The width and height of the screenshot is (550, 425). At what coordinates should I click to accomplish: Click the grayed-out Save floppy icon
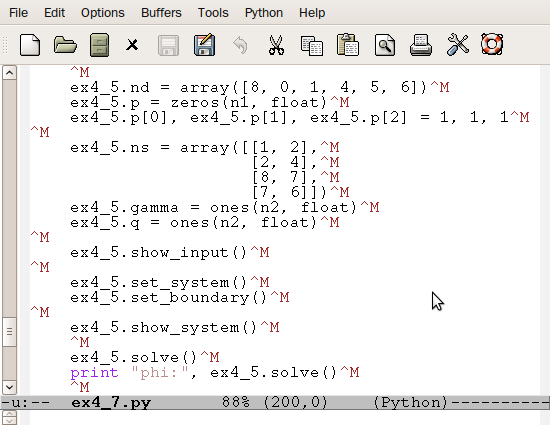pos(168,45)
